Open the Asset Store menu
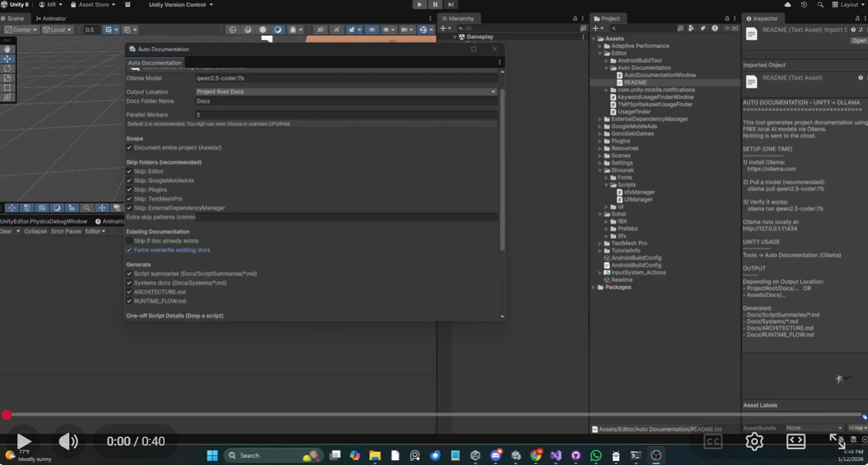 coord(93,5)
